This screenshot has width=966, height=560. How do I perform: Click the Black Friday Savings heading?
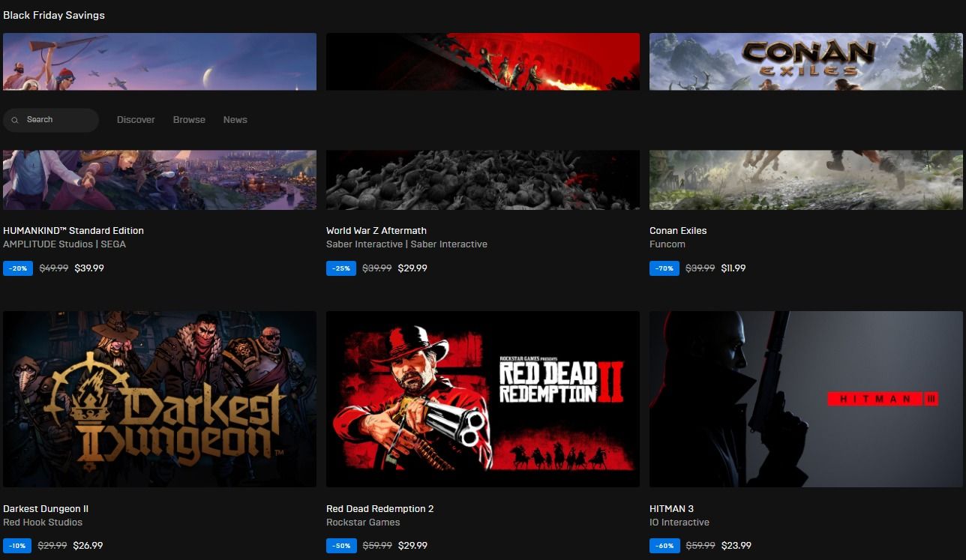54,14
